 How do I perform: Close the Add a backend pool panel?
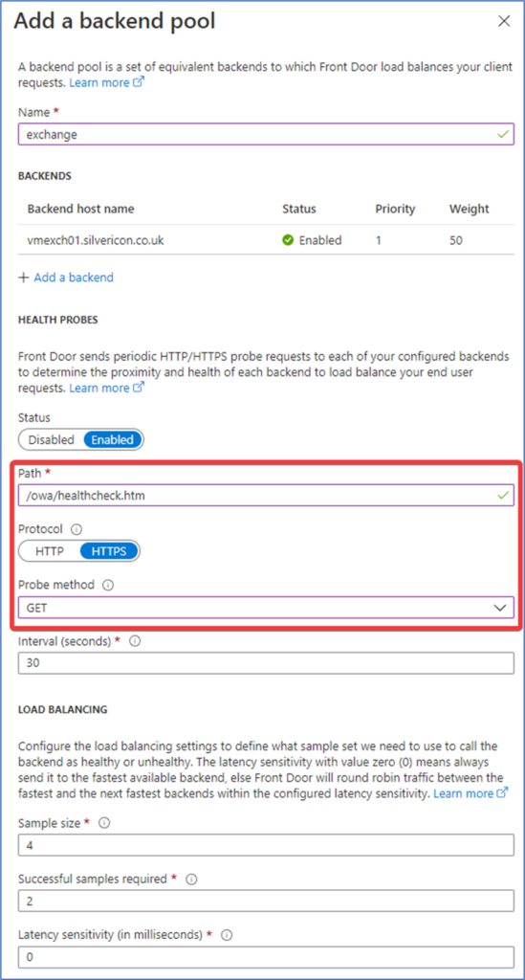(504, 21)
